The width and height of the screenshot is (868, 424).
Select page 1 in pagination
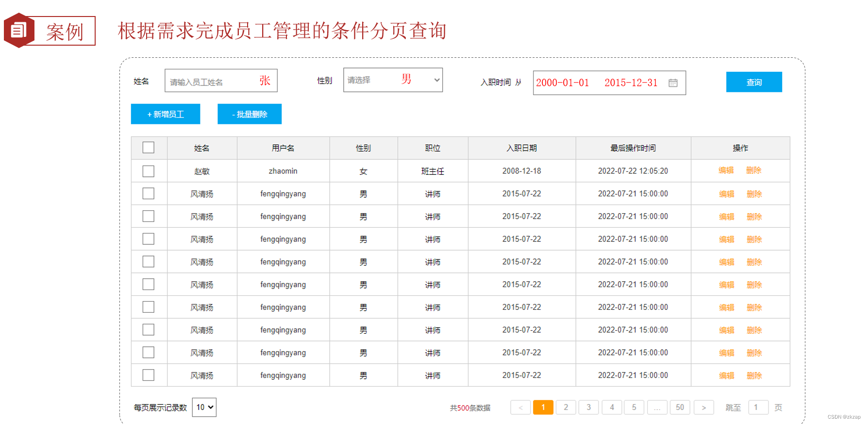pos(543,407)
